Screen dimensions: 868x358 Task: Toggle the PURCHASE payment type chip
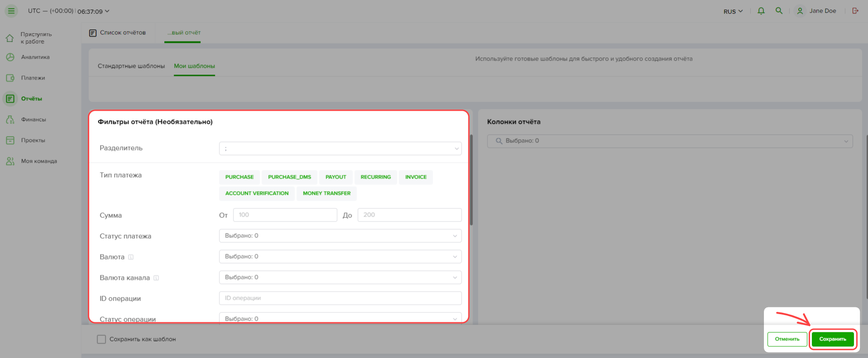click(x=239, y=177)
